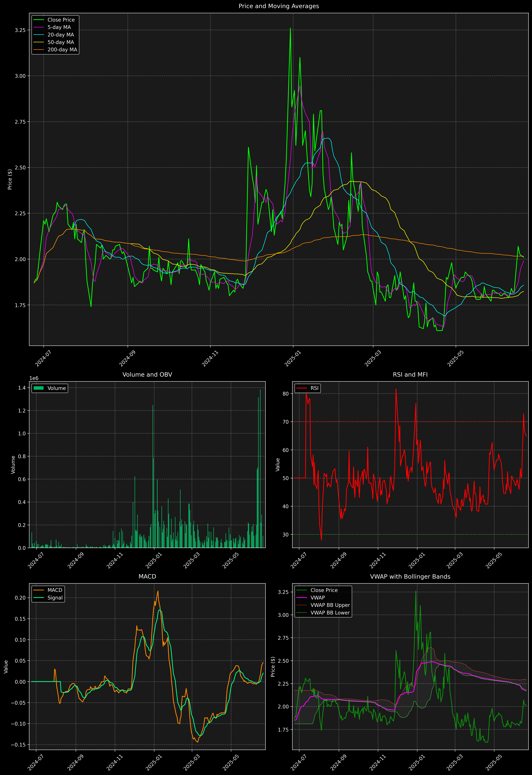532x775 pixels.
Task: Click the "VWAP with Bollinger Bands" chart title
Action: tap(410, 577)
